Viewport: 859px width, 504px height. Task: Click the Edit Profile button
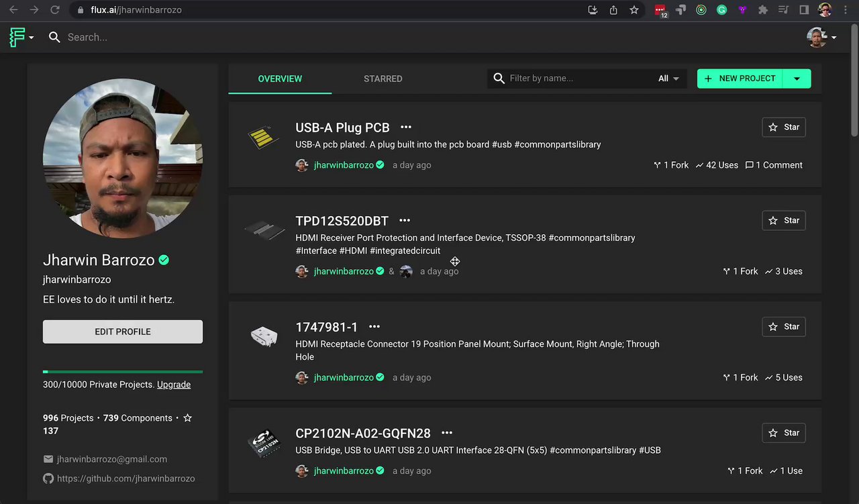tap(123, 332)
